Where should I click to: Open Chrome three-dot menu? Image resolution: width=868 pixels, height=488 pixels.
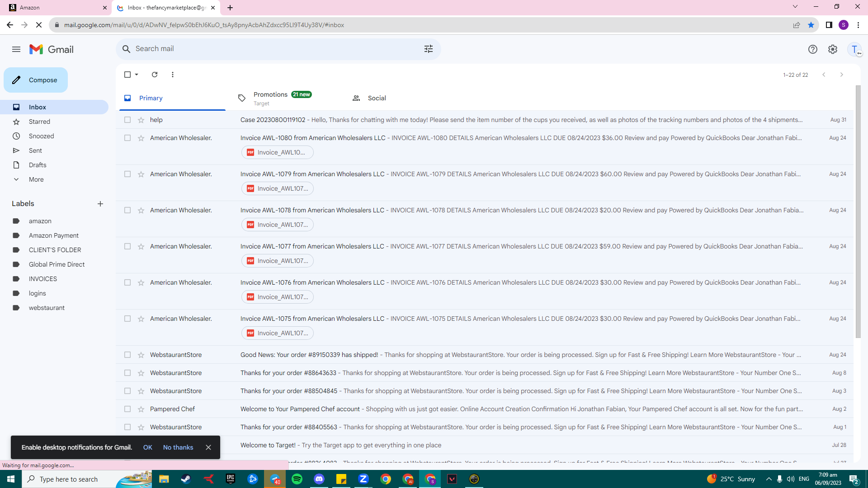(x=858, y=25)
